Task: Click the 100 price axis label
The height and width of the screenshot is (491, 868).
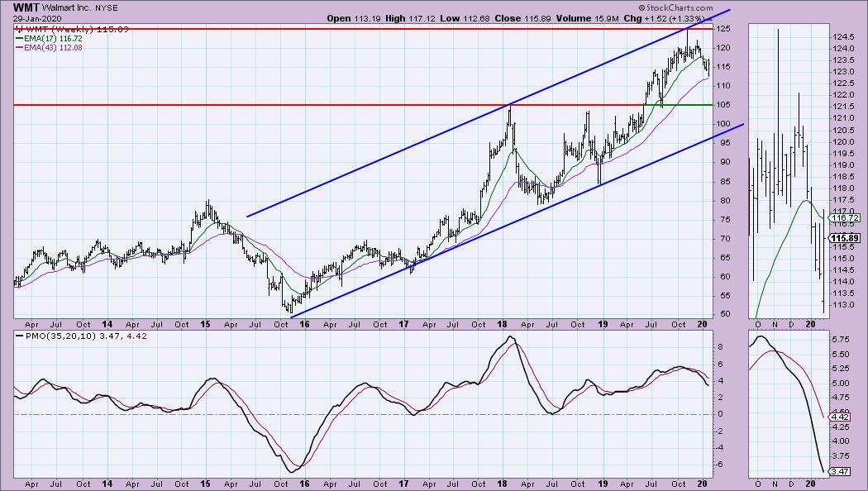Action: pos(724,124)
